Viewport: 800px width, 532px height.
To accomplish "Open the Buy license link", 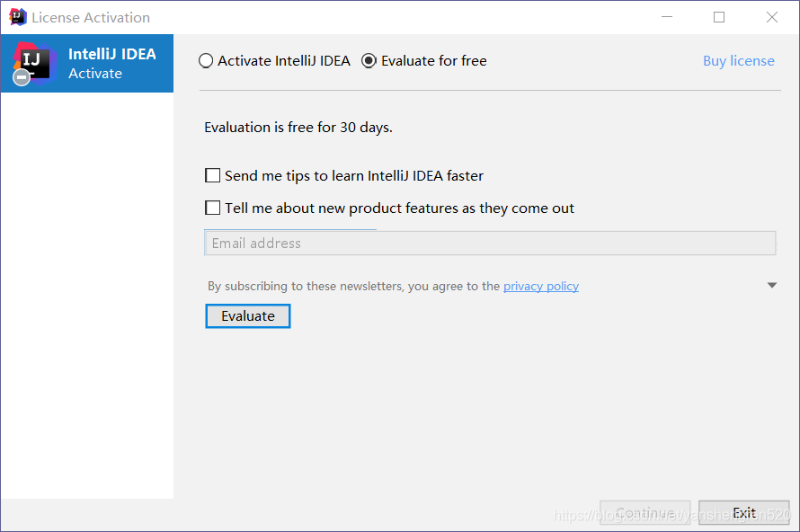I will coord(738,61).
